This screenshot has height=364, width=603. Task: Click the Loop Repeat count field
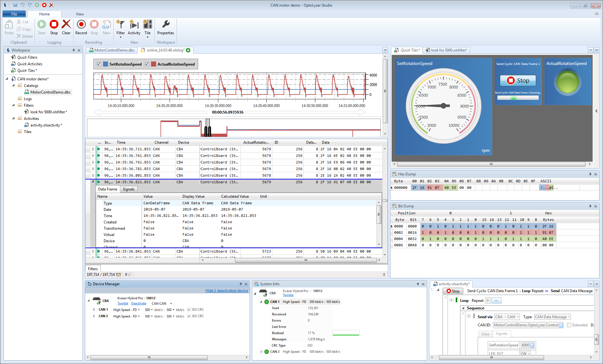(488, 301)
